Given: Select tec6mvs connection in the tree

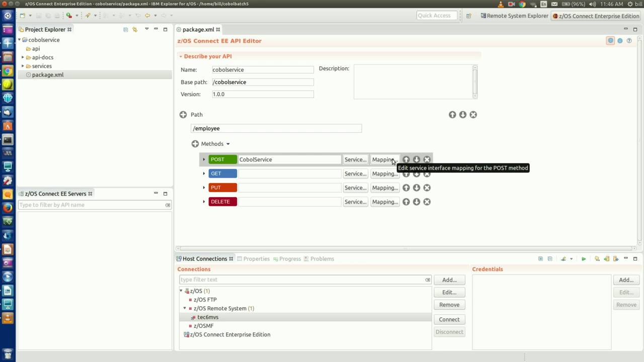Looking at the screenshot, I should pos(207,317).
